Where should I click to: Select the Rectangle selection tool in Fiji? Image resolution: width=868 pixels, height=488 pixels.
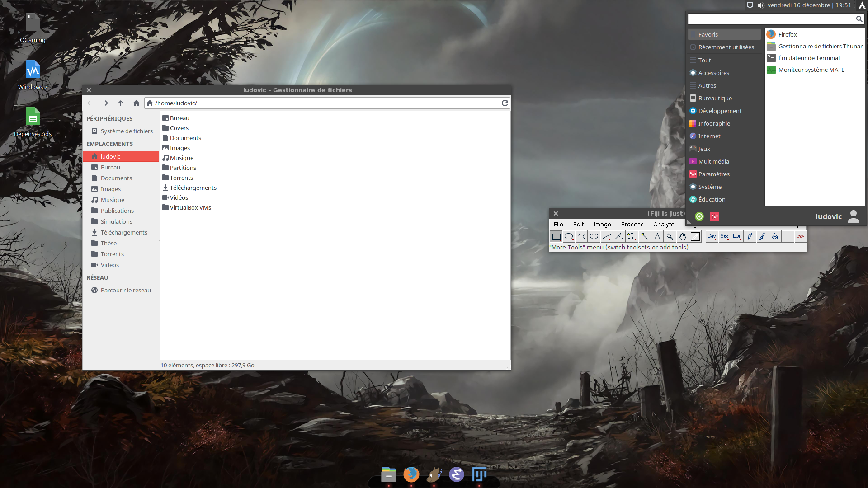(556, 236)
